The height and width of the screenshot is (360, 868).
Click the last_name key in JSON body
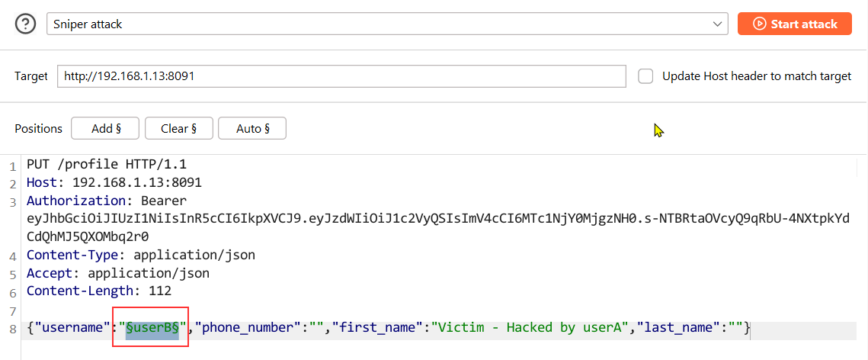point(679,327)
